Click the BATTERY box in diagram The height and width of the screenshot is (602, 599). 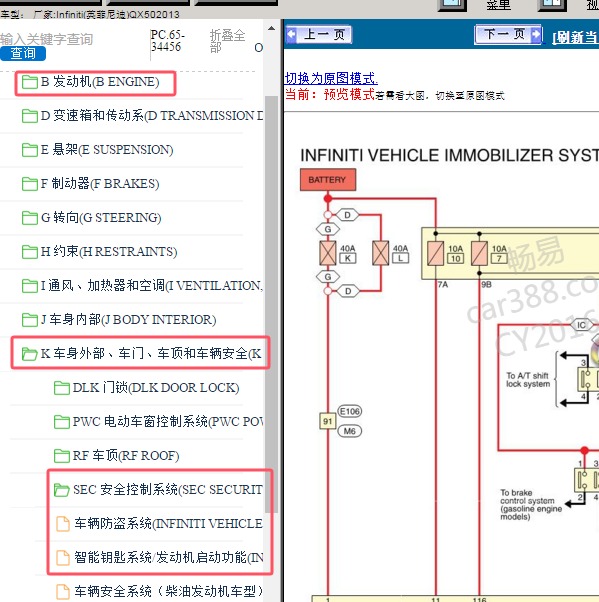328,180
